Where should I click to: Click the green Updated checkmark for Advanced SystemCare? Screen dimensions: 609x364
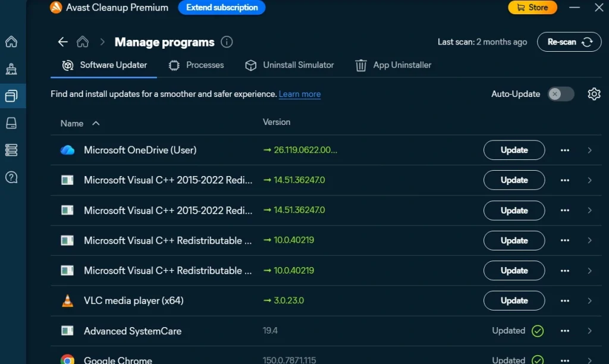[538, 331]
